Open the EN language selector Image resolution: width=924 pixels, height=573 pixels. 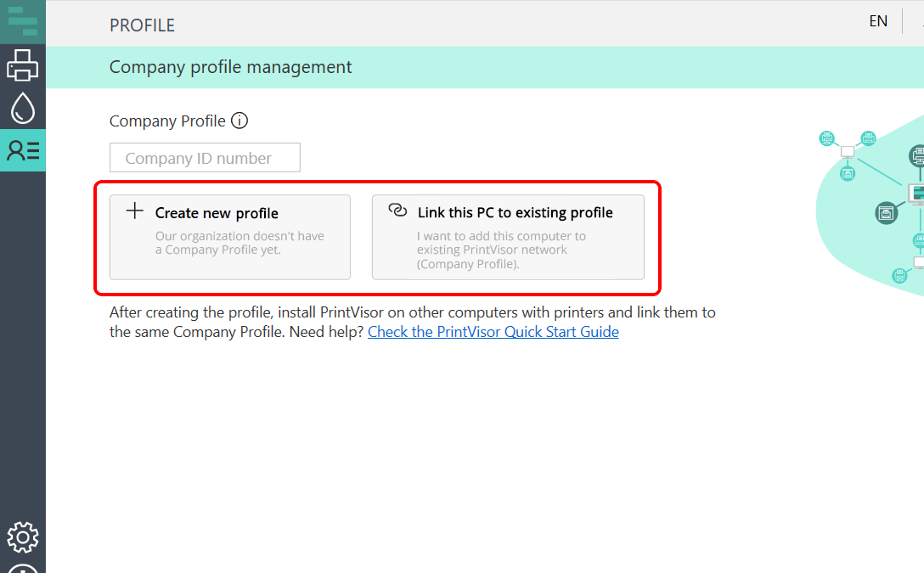click(x=878, y=21)
